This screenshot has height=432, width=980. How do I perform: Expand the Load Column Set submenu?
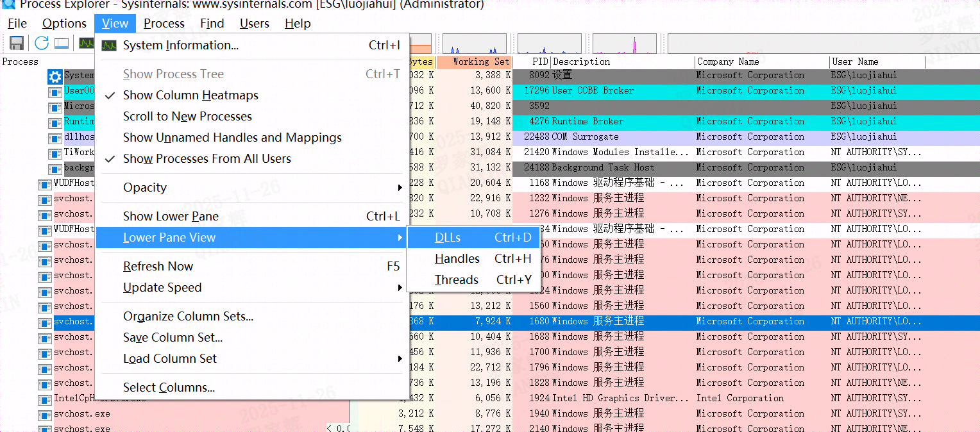click(252, 358)
